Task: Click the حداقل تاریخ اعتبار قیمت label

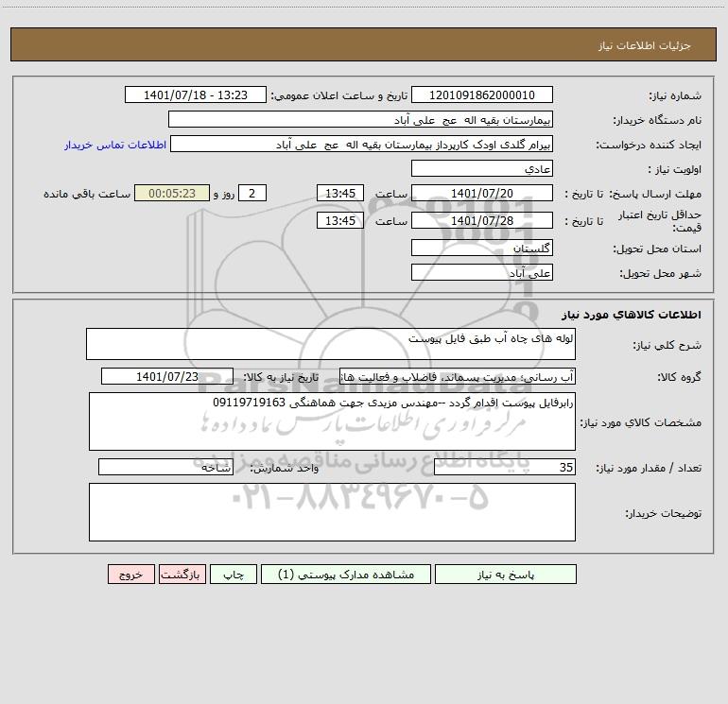Action: (x=660, y=221)
